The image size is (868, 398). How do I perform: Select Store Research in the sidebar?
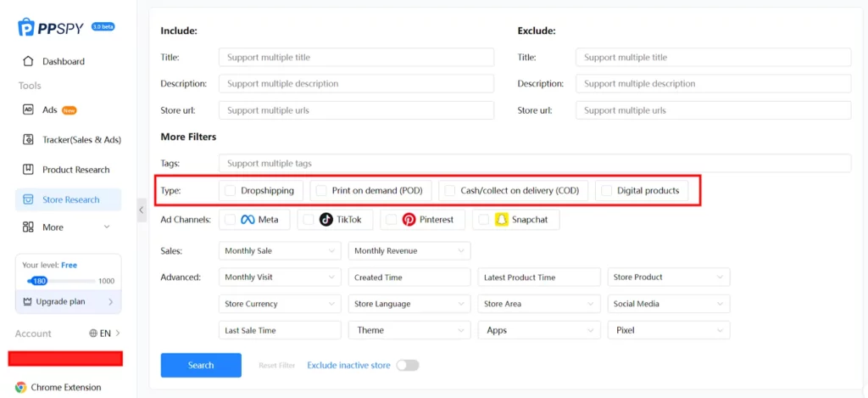coord(70,199)
